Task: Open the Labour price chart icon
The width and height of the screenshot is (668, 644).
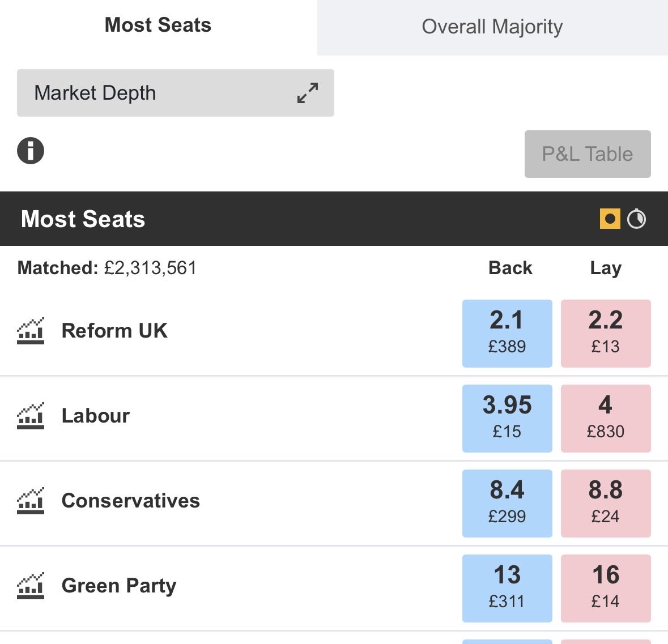Action: pyautogui.click(x=30, y=416)
